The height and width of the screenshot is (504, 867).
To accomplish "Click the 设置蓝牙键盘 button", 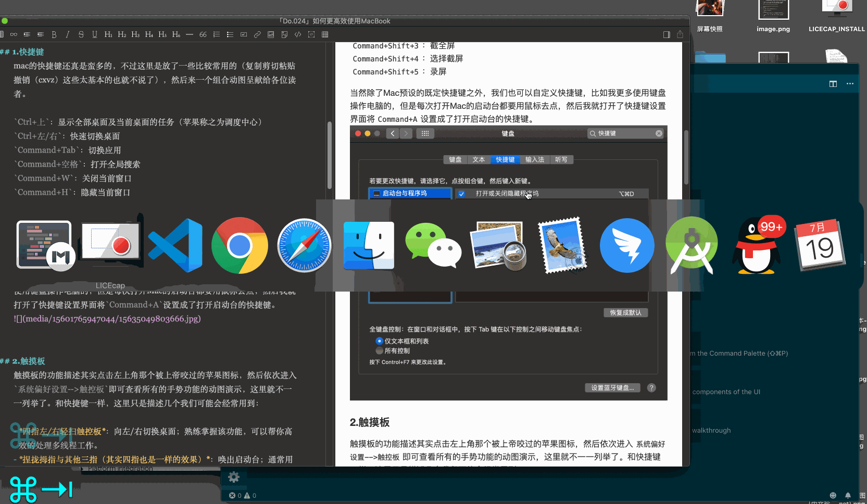I will point(612,388).
